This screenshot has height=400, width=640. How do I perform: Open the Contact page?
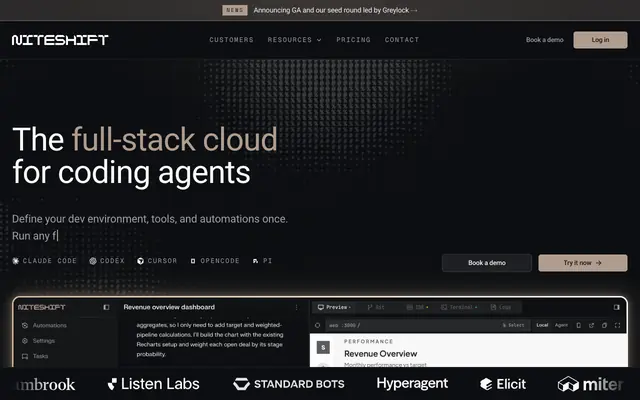[x=402, y=40]
